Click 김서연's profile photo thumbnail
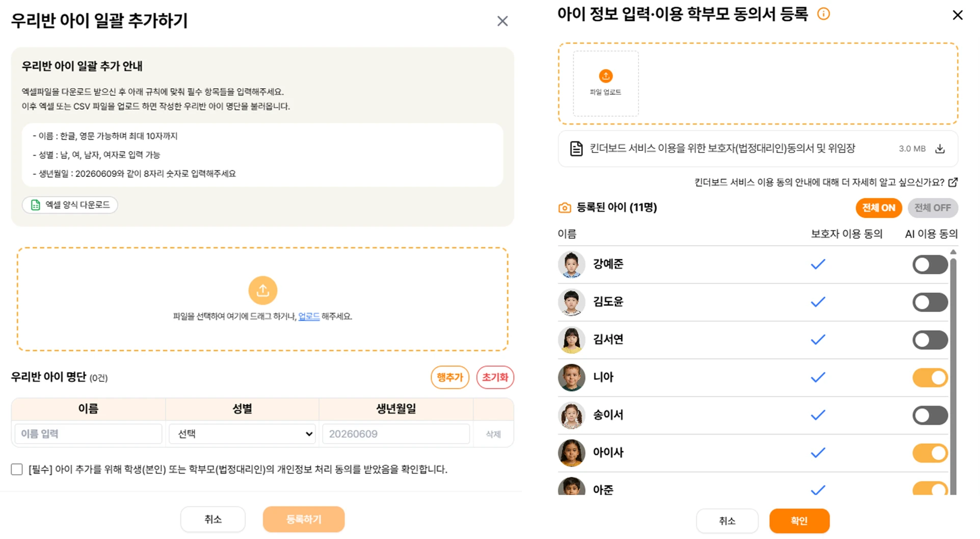The image size is (980, 539). (571, 340)
